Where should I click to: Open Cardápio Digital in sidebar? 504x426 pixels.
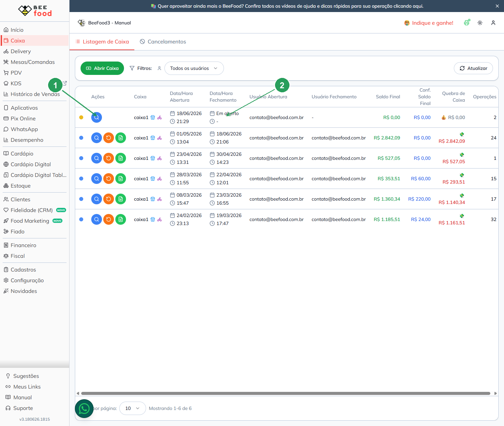35,164
